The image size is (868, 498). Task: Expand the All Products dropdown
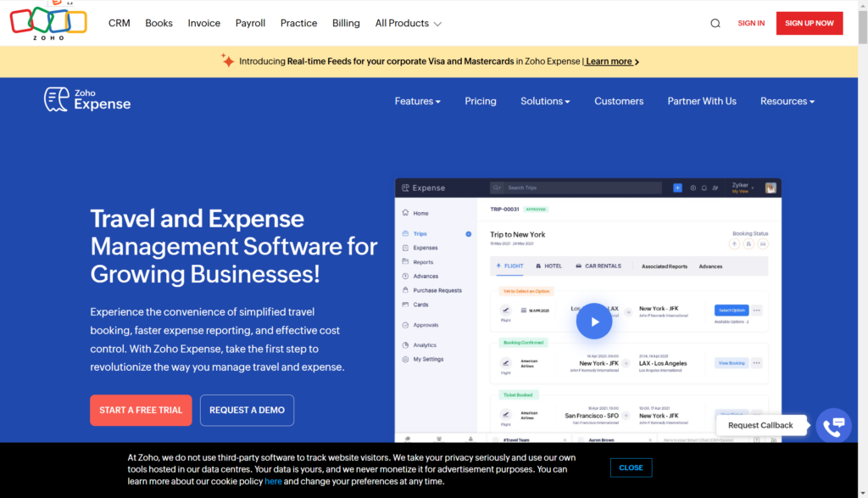[x=408, y=24]
